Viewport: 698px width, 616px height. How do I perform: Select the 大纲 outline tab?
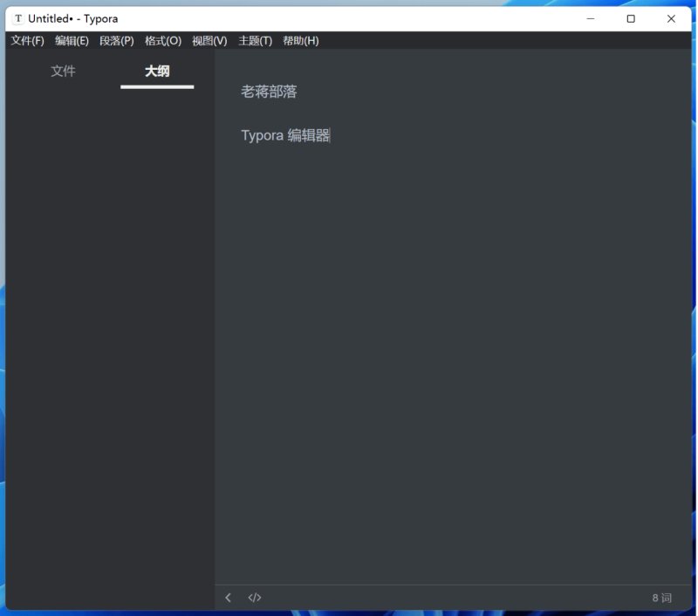point(157,72)
